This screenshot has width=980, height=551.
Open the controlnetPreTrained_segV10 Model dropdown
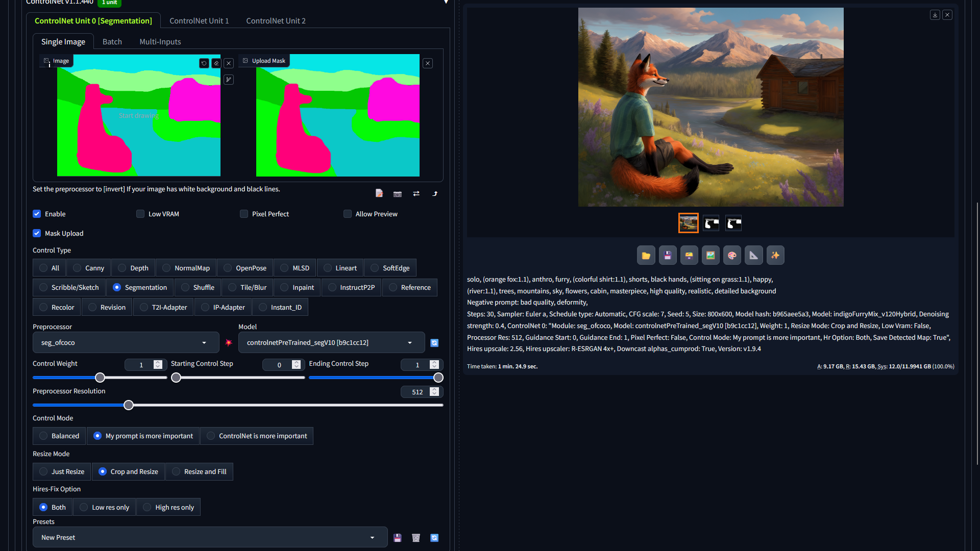click(331, 343)
